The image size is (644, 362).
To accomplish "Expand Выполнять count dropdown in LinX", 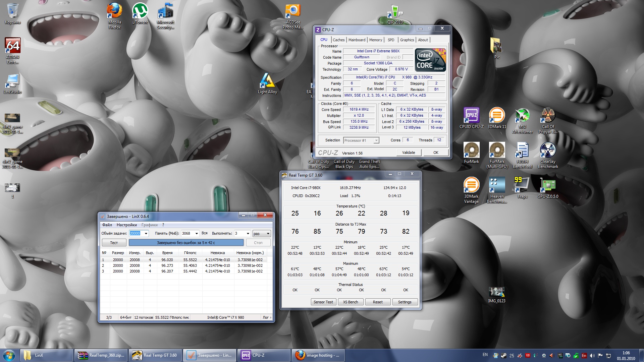I will (x=248, y=234).
